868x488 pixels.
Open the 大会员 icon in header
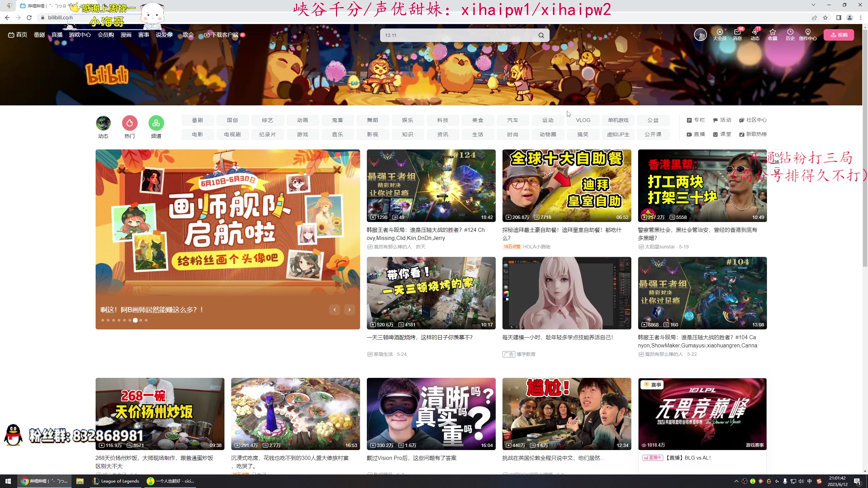coord(719,35)
